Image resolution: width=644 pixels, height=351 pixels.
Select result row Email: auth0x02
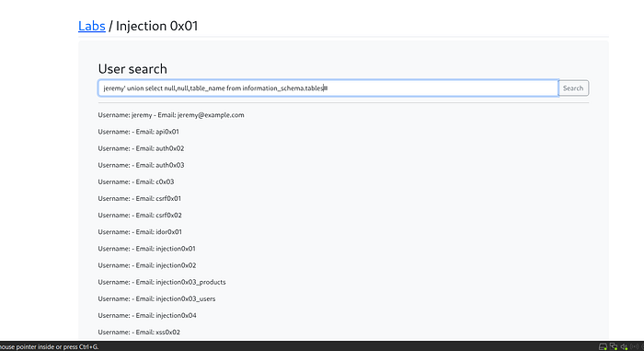click(x=141, y=148)
